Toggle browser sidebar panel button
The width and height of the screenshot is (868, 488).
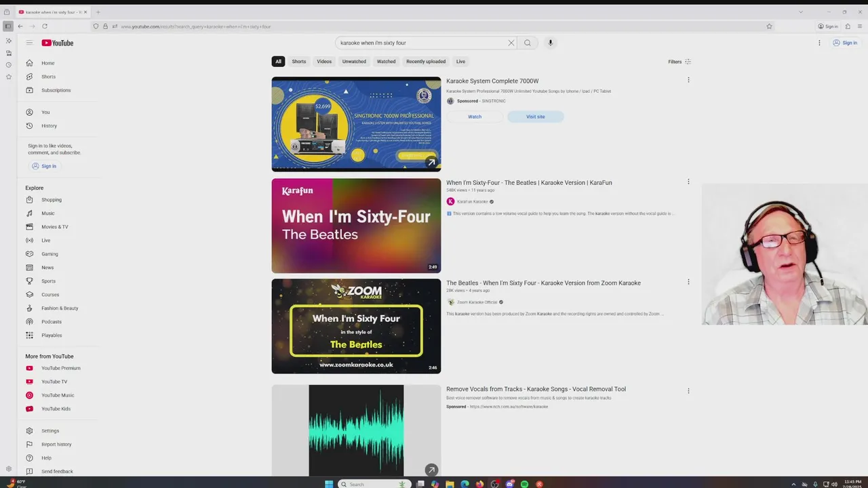(7, 26)
